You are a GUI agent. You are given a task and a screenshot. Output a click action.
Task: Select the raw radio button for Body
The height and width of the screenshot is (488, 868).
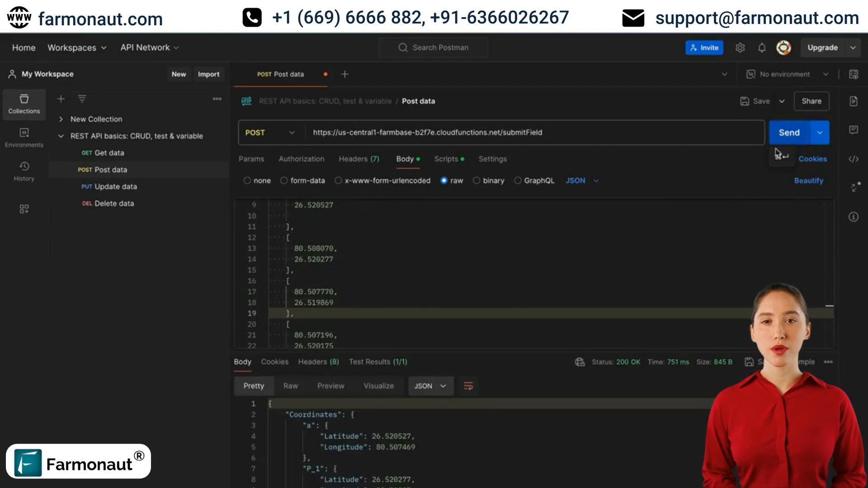click(x=443, y=180)
